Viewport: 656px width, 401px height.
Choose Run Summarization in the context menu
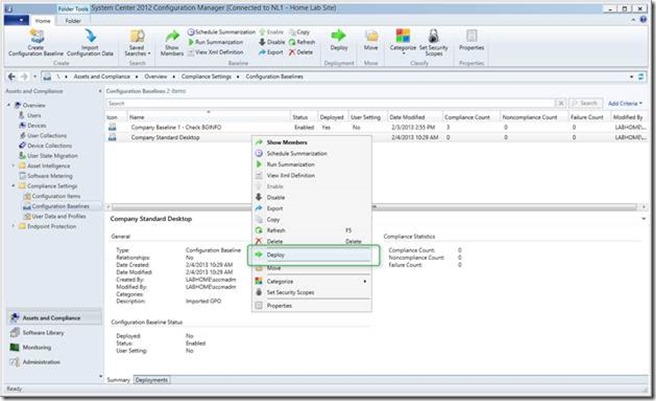pyautogui.click(x=311, y=165)
